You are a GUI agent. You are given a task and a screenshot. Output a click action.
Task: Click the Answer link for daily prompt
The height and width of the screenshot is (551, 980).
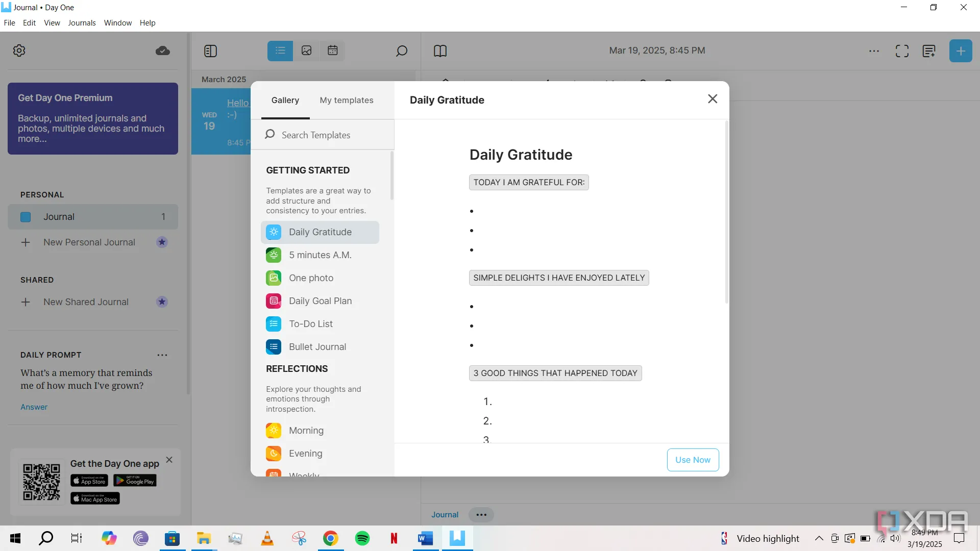click(x=34, y=407)
